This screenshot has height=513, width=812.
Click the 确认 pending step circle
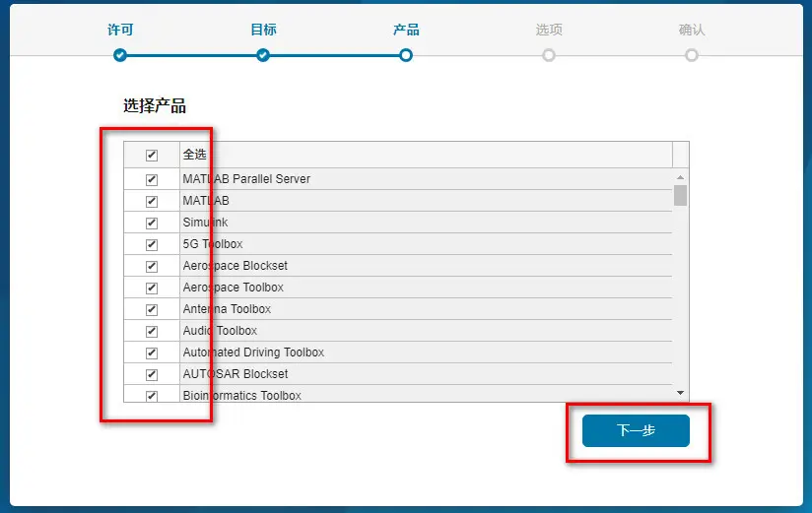(692, 55)
